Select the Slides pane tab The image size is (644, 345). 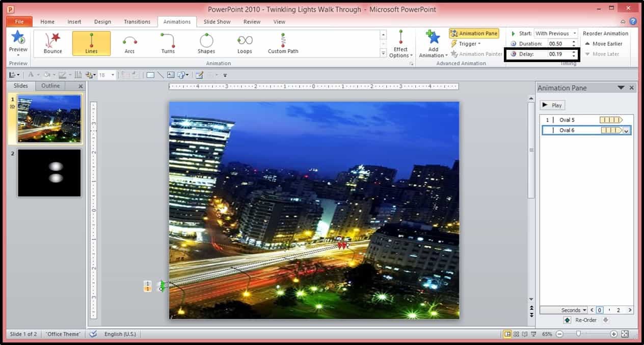[x=21, y=86]
